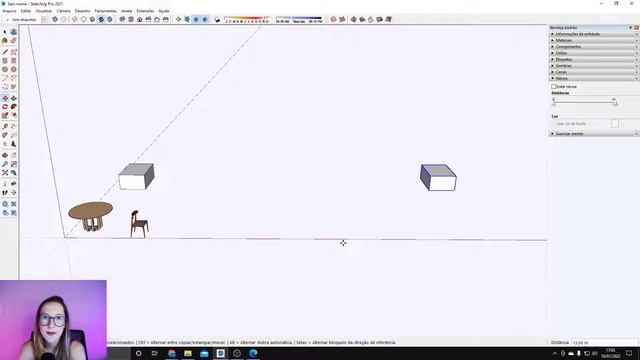Select the Circle drawing tool
This screenshot has width=640, height=360.
pos(5,69)
